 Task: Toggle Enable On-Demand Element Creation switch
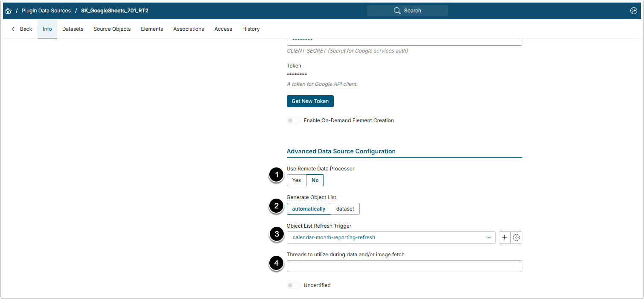click(293, 120)
